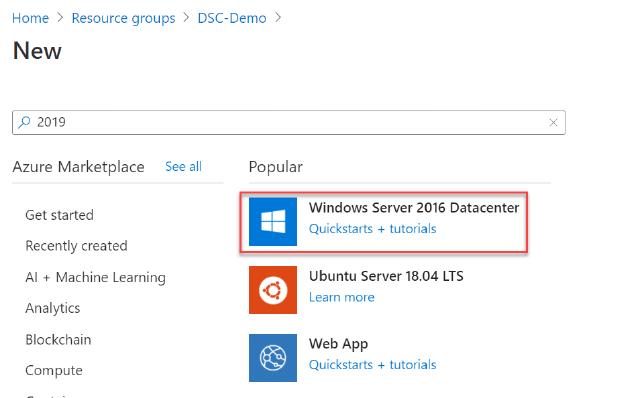Navigate to DSC-Demo breadcrumb

232,18
